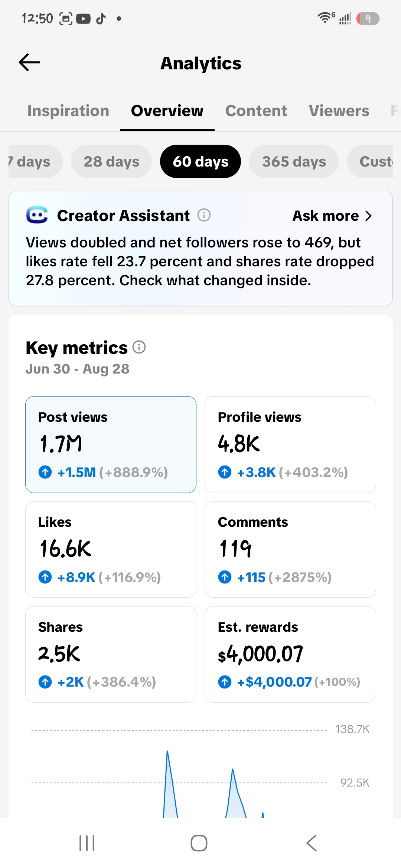Image resolution: width=401 pixels, height=868 pixels.
Task: Tap TikTok notification icon in status bar
Action: (101, 19)
